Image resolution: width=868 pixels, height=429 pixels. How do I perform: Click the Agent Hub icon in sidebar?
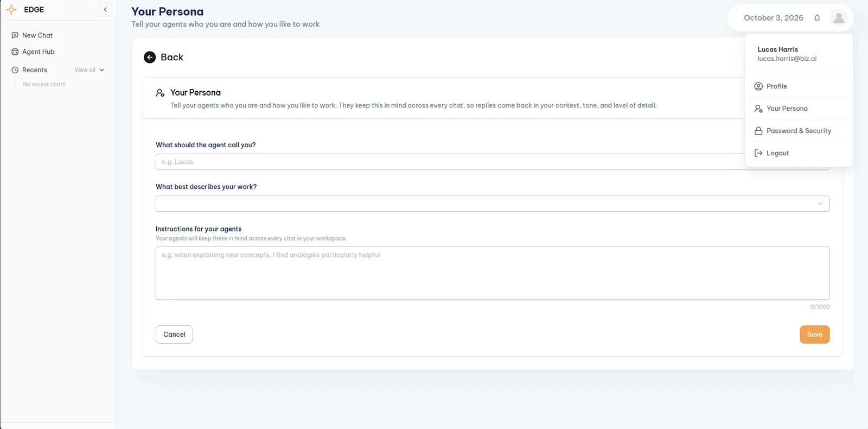[15, 52]
